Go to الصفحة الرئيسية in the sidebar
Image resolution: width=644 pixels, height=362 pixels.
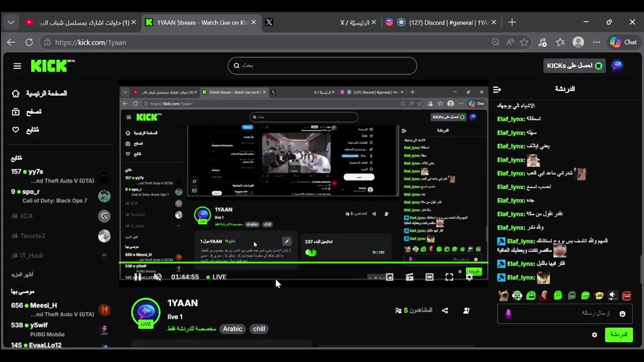tap(39, 94)
